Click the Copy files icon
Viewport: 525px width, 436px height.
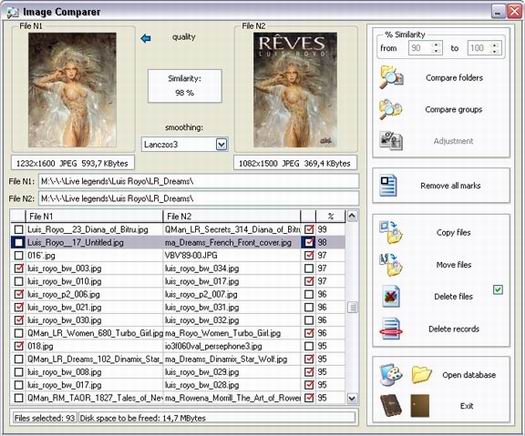coord(391,232)
